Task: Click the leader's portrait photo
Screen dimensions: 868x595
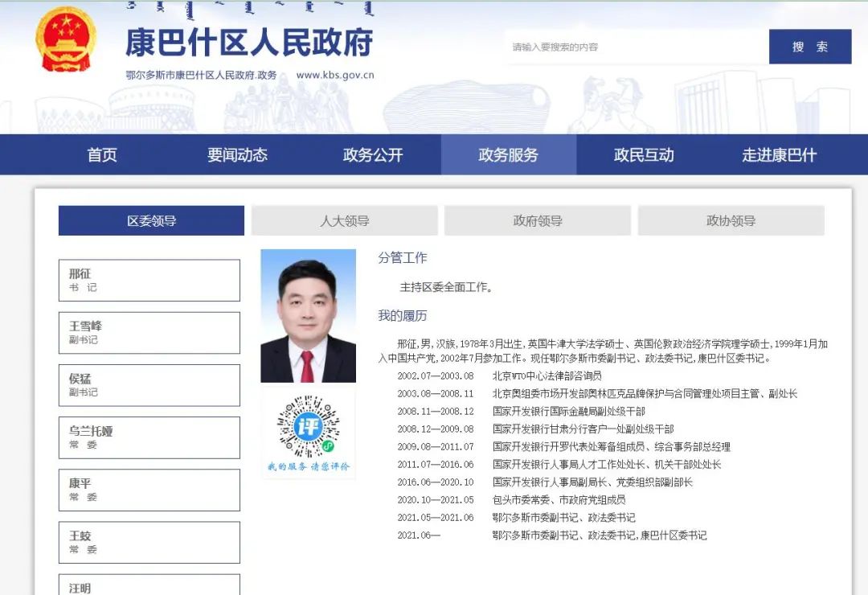Action: (x=308, y=315)
